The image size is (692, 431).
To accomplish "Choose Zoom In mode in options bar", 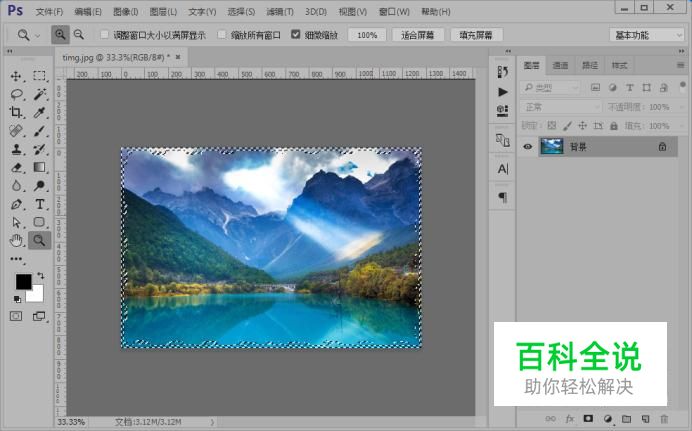I will (60, 34).
